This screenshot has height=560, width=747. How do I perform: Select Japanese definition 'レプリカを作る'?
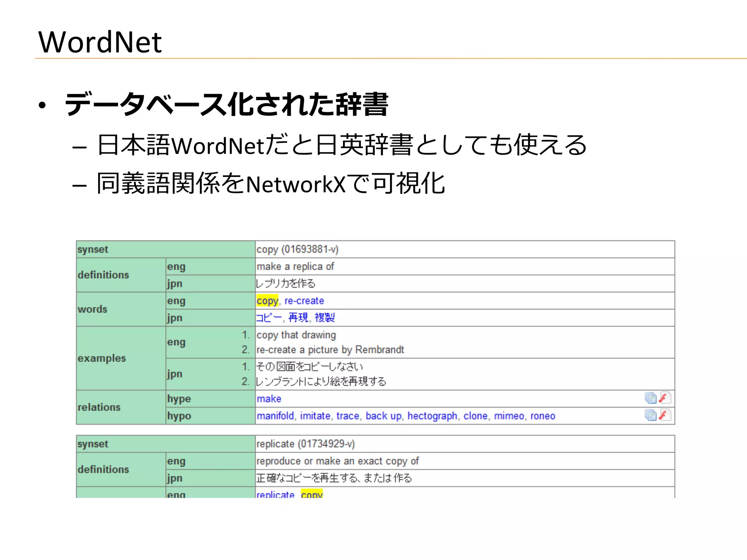coord(286,283)
